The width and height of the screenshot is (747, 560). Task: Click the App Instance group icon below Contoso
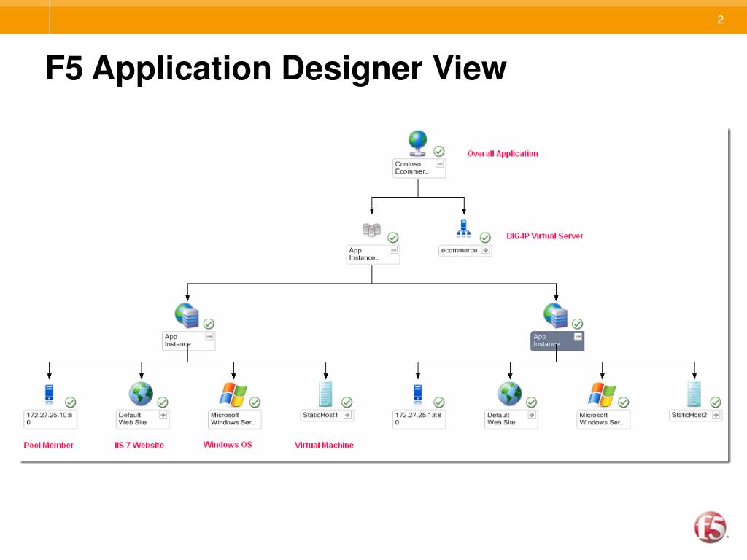pos(371,230)
